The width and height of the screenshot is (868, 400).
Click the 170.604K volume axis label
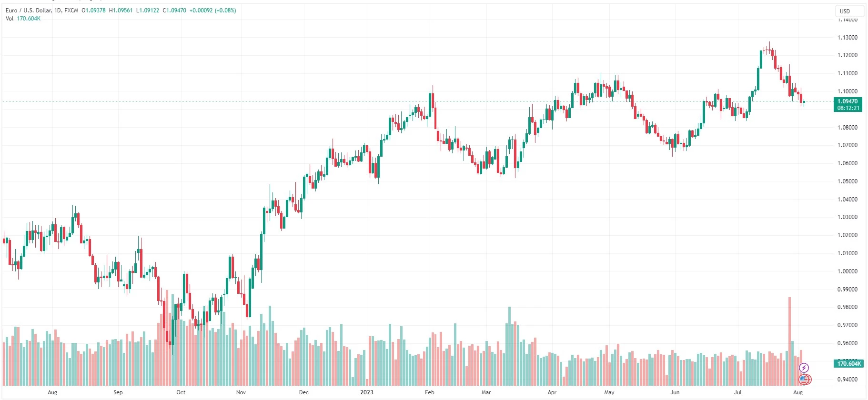(849, 364)
